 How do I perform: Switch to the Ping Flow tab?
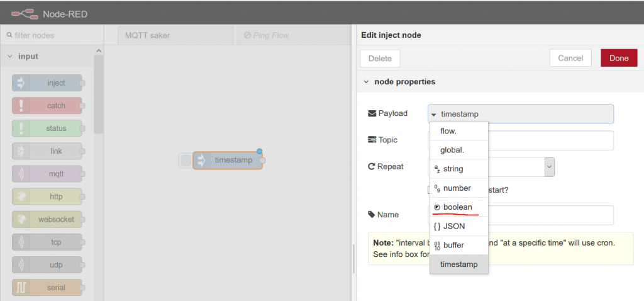[293, 36]
